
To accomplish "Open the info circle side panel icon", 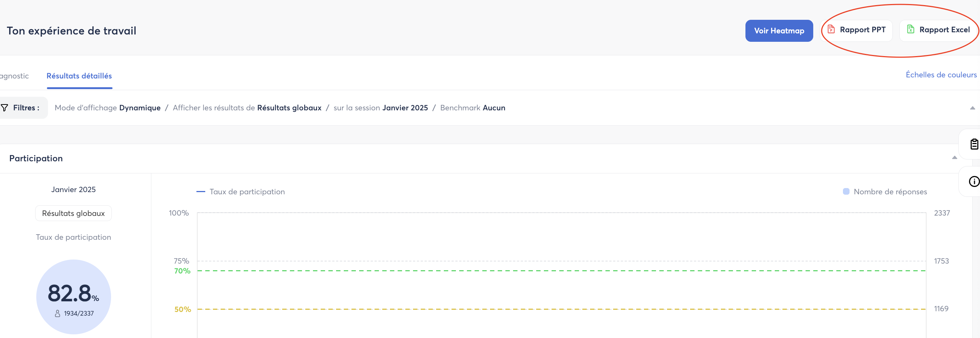I will point(973,181).
